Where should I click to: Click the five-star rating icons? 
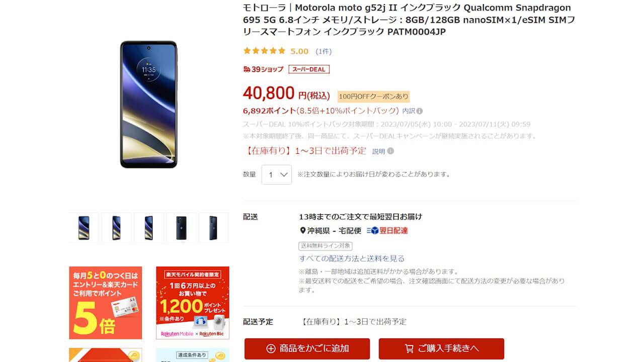click(x=264, y=51)
